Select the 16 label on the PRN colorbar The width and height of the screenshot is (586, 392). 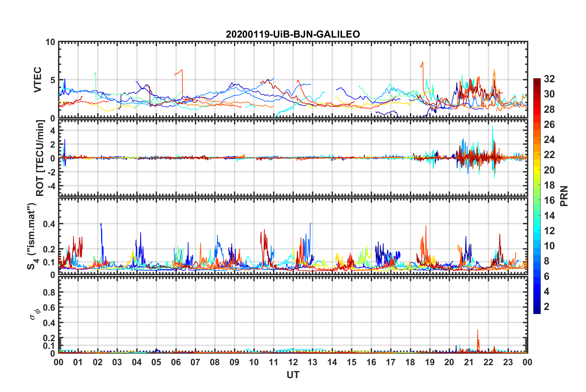(549, 200)
